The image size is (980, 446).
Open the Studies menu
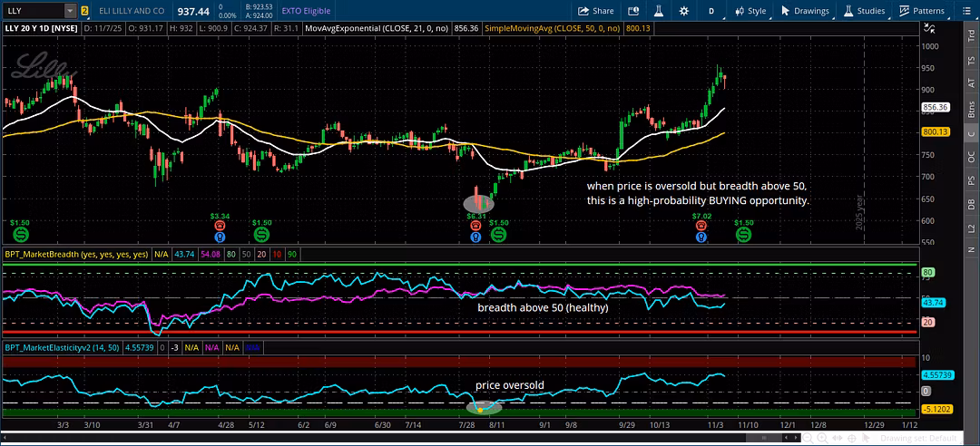coord(864,11)
